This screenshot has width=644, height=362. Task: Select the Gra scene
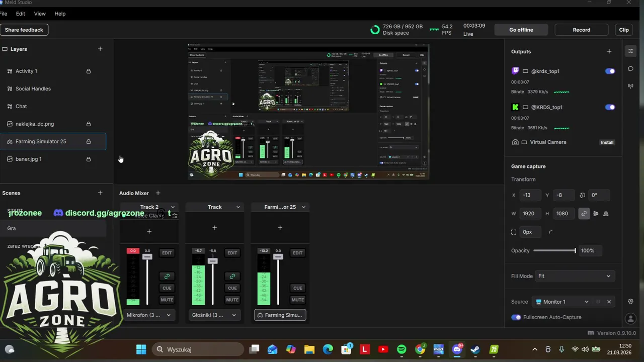[53, 228]
